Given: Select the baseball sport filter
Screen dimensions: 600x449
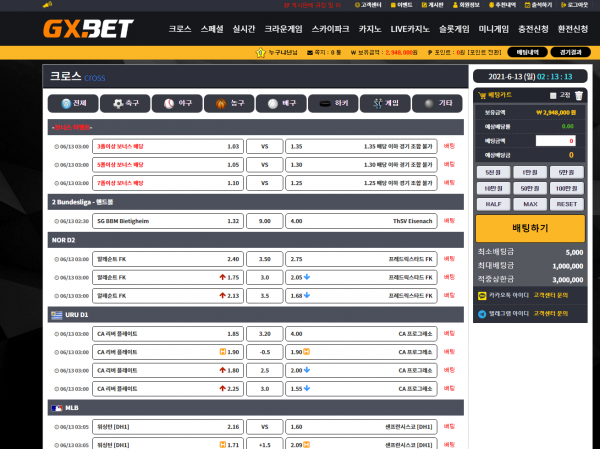Looking at the screenshot, I should pos(177,103).
